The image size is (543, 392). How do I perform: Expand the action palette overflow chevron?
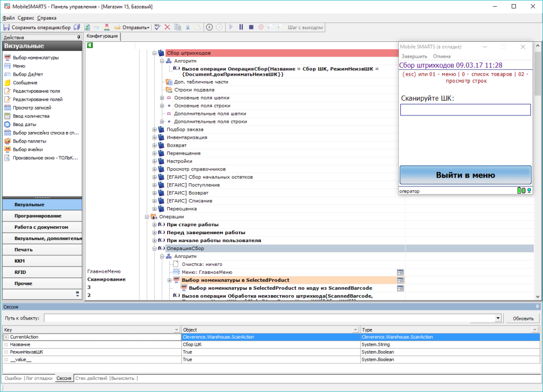[77, 294]
